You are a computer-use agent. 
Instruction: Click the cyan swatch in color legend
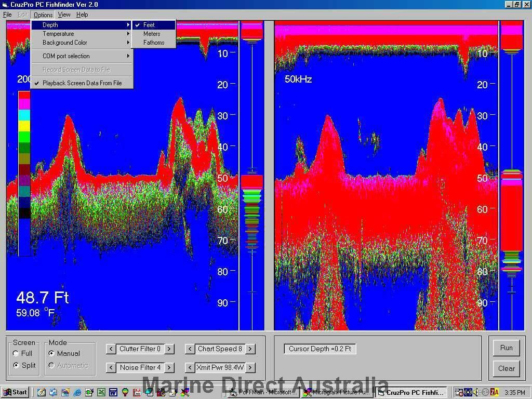(x=24, y=115)
